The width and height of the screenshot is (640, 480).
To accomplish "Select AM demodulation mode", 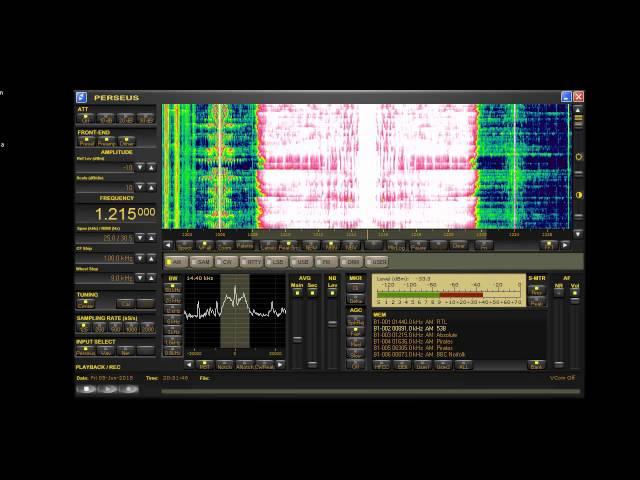I will [176, 262].
